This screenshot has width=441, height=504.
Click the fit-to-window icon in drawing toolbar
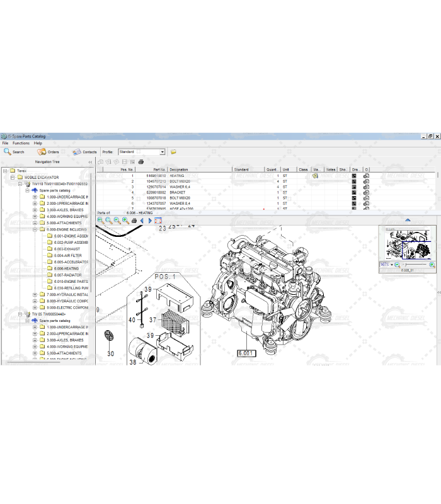158,220
